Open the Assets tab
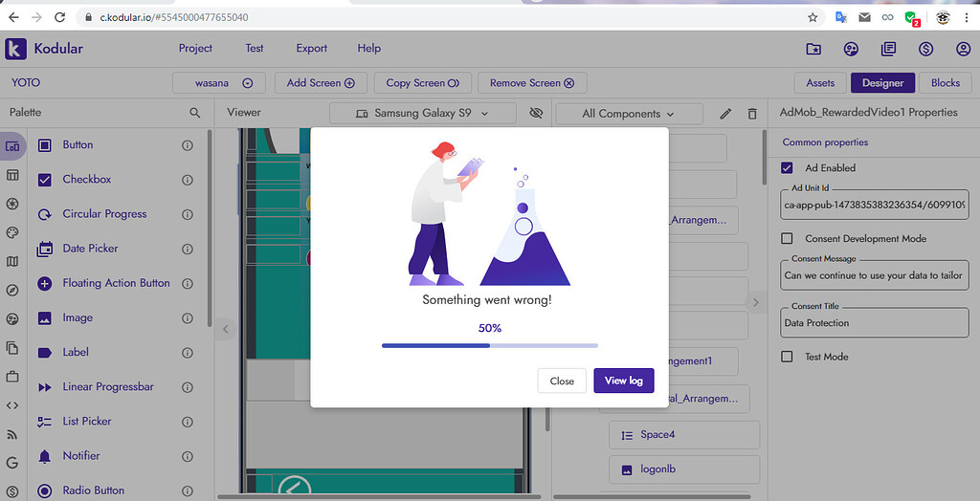The width and height of the screenshot is (980, 501). pos(820,83)
